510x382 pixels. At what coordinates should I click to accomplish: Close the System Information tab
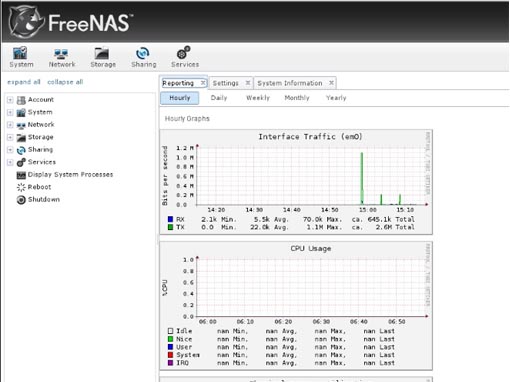point(331,83)
